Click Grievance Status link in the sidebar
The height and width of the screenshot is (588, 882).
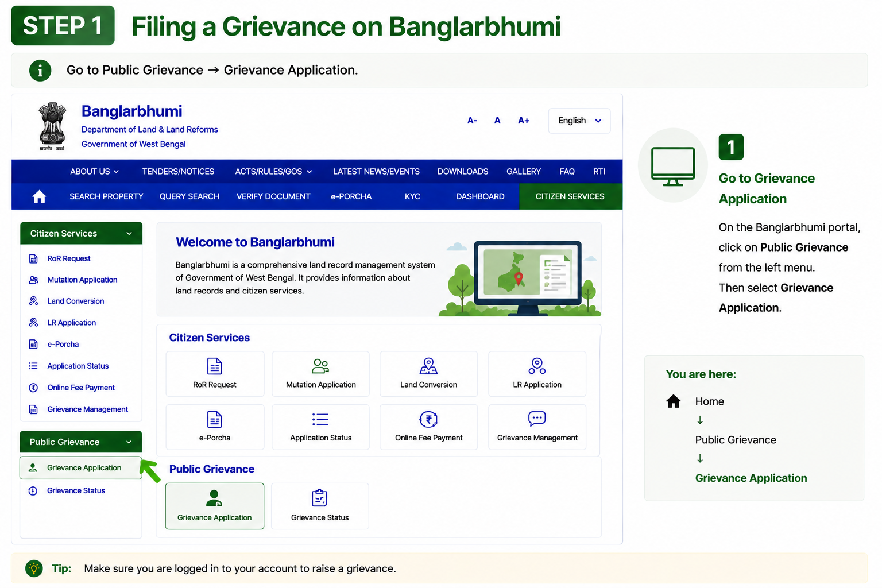[x=76, y=491]
